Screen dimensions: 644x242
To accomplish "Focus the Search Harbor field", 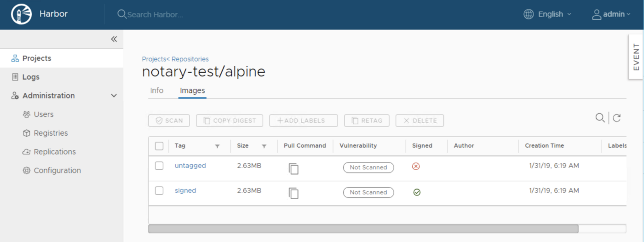I will click(x=155, y=15).
